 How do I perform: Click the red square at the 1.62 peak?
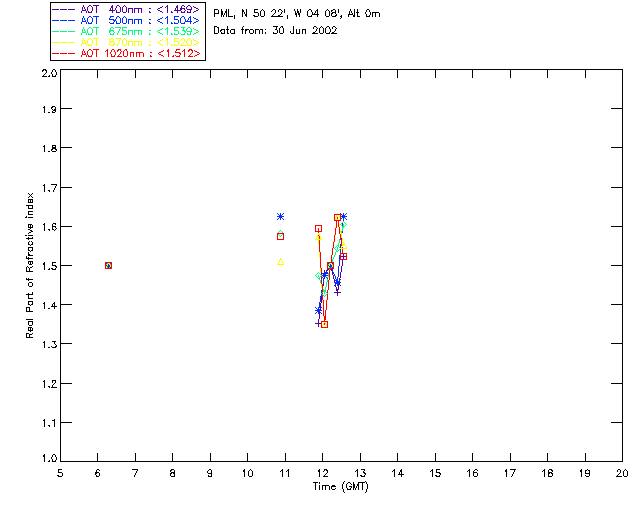click(337, 218)
